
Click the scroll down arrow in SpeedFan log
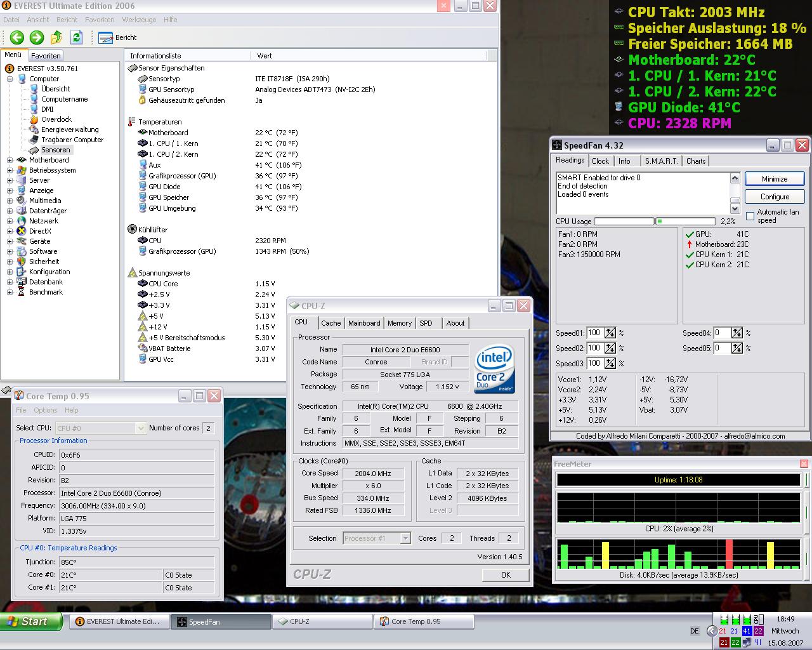[x=735, y=209]
